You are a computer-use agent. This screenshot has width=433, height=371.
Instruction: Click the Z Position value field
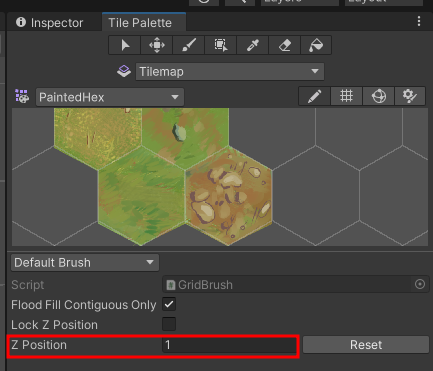(x=229, y=345)
